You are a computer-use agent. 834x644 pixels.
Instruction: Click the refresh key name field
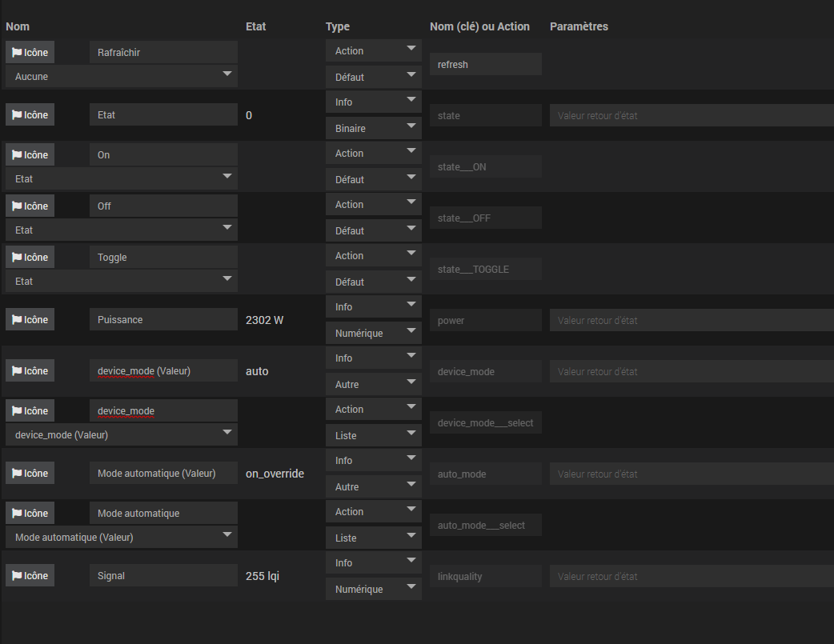point(485,65)
